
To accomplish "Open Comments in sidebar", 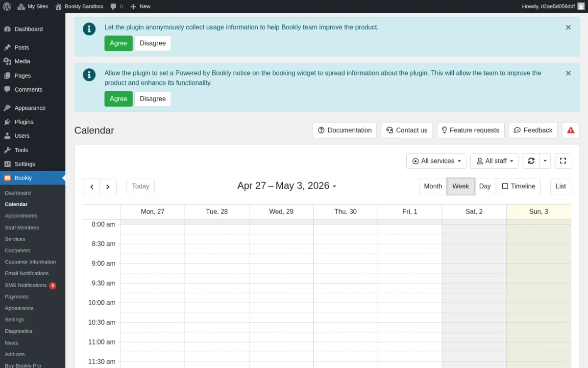I will coord(32,90).
